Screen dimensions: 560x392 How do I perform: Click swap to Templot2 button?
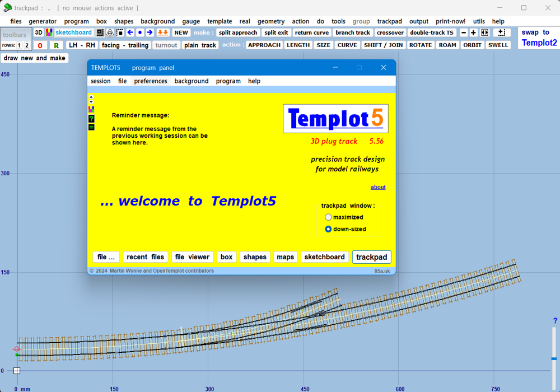click(539, 38)
